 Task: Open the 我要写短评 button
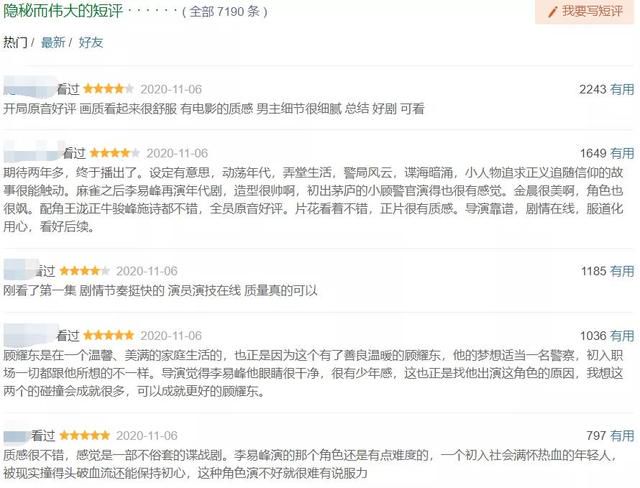(584, 11)
